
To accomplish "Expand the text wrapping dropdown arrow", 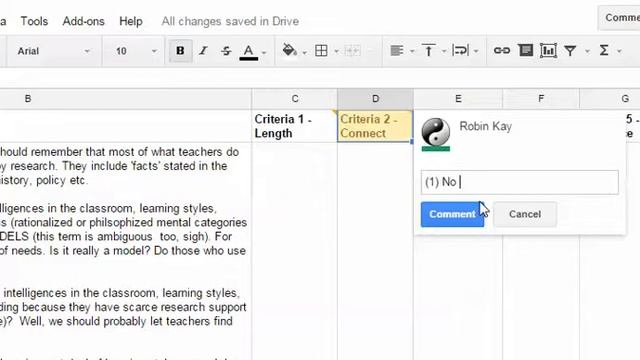I will (x=476, y=51).
